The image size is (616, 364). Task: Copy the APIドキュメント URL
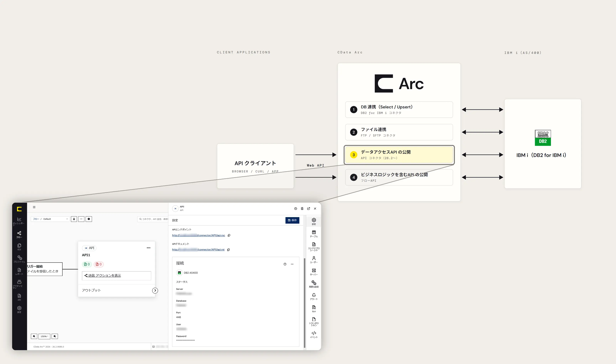click(x=228, y=250)
